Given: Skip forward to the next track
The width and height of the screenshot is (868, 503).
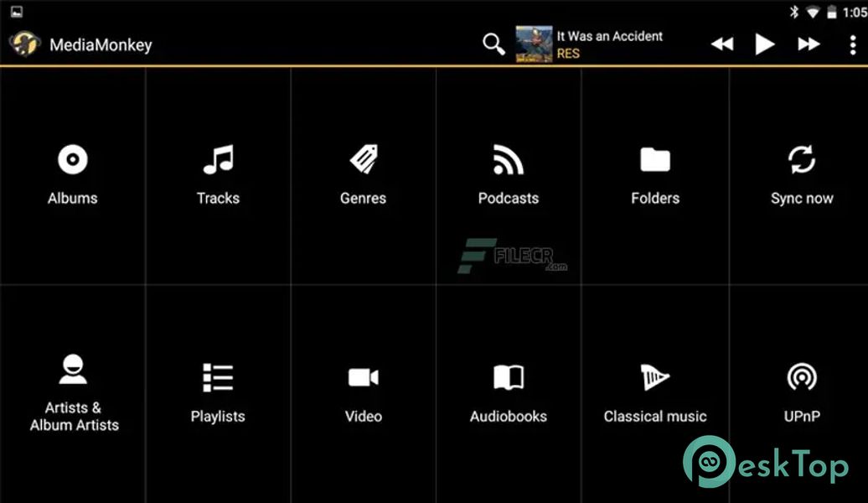Looking at the screenshot, I should (x=809, y=44).
